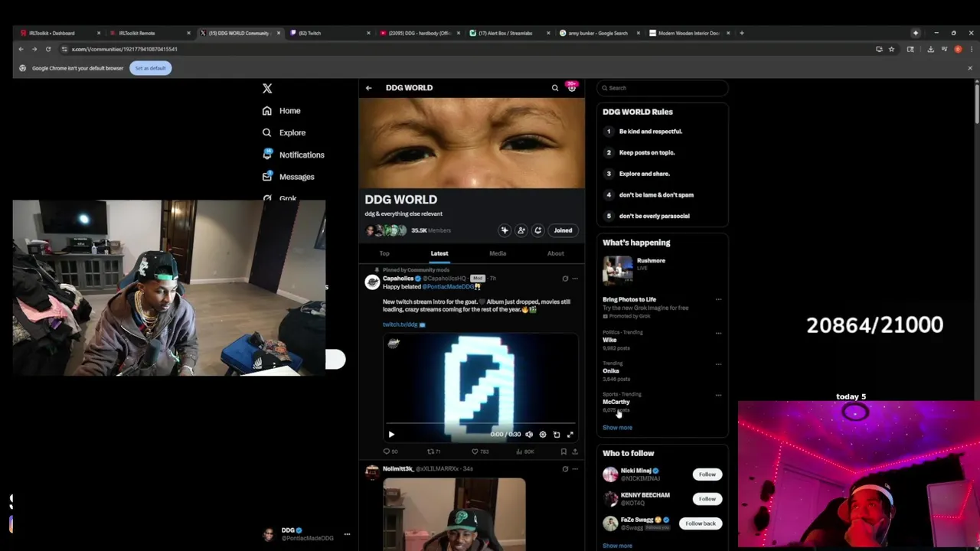The height and width of the screenshot is (551, 980).
Task: Open more options for Bring Photos to Life
Action: point(718,300)
